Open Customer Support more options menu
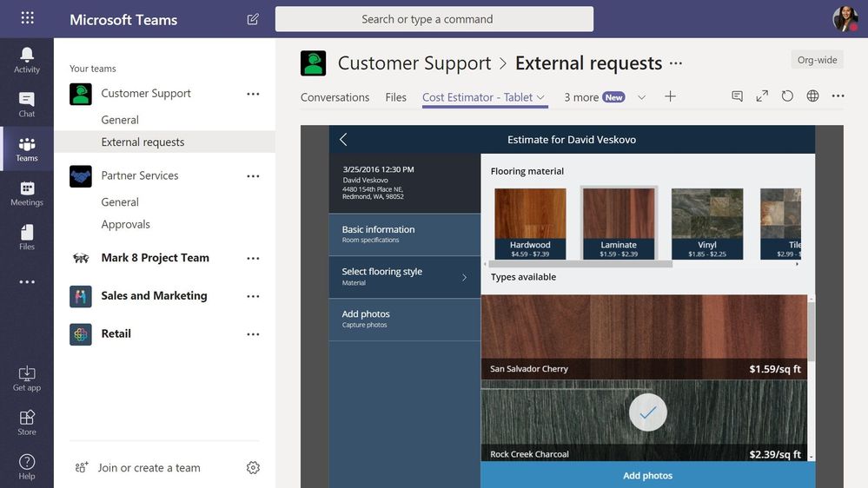 (x=253, y=94)
